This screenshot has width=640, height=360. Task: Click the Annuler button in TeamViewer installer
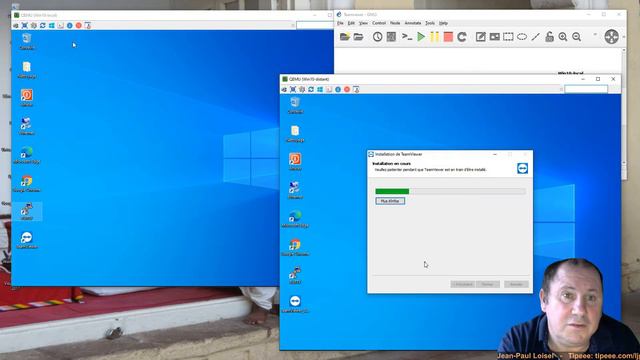(x=516, y=284)
